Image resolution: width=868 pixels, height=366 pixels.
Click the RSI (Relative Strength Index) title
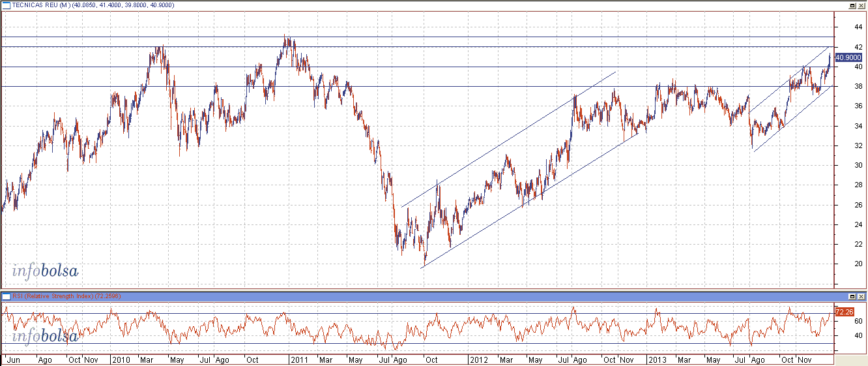[x=67, y=296]
